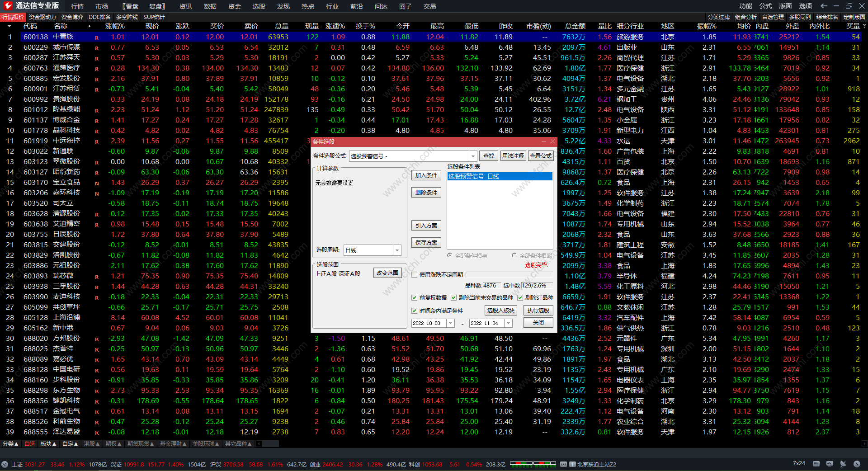Toggle the 剔除ST品种 checkbox

[520, 297]
